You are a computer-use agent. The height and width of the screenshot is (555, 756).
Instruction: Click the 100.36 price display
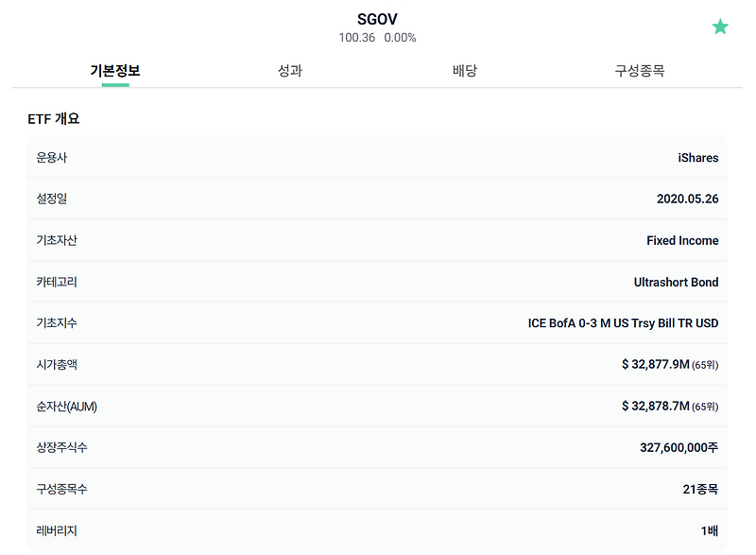(356, 38)
